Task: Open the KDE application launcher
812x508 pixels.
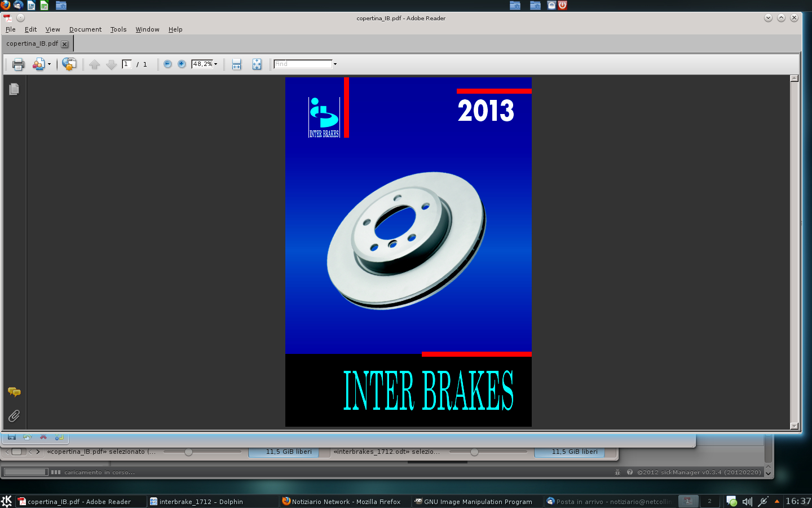Action: (x=7, y=501)
